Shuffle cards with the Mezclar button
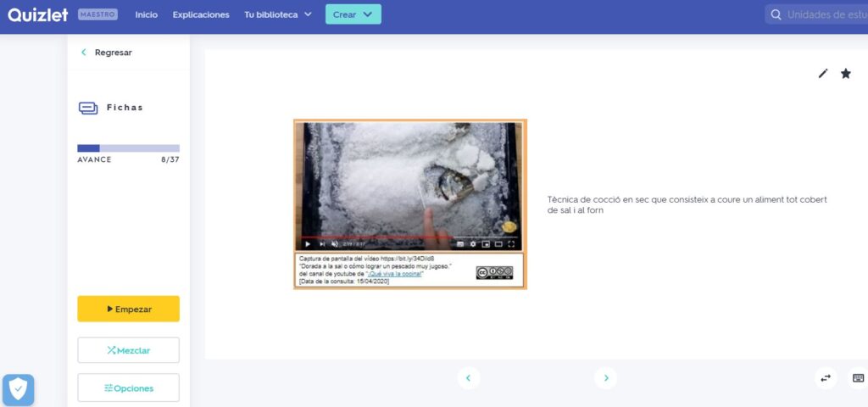The height and width of the screenshot is (407, 868). (128, 350)
